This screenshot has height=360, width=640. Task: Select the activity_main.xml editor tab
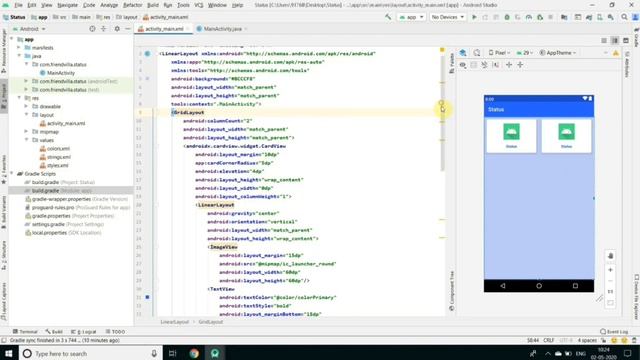tap(164, 29)
